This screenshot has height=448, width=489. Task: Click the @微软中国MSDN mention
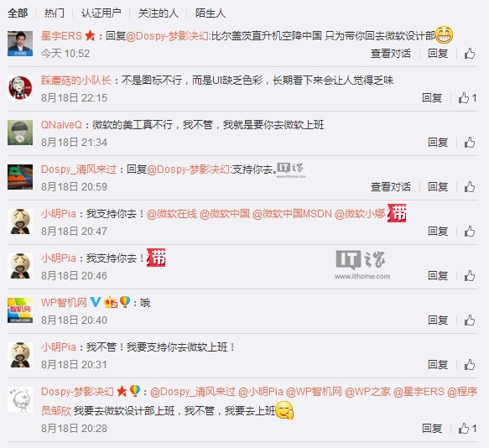[x=292, y=214]
